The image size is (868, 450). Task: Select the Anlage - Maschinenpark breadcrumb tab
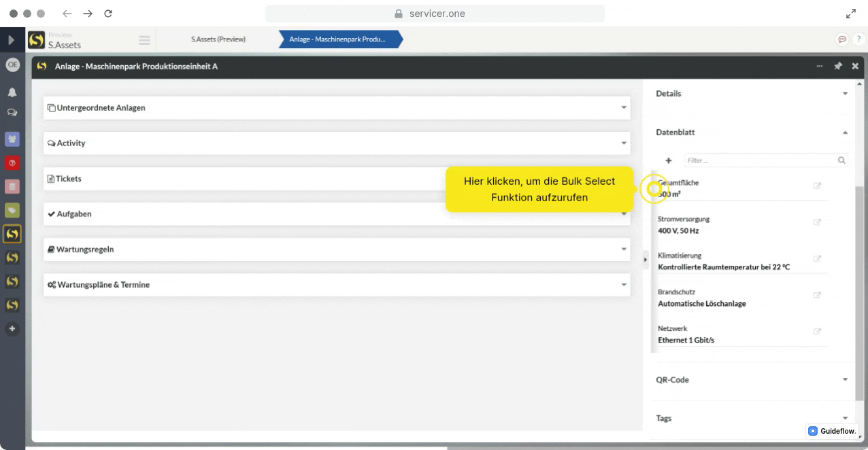[338, 39]
